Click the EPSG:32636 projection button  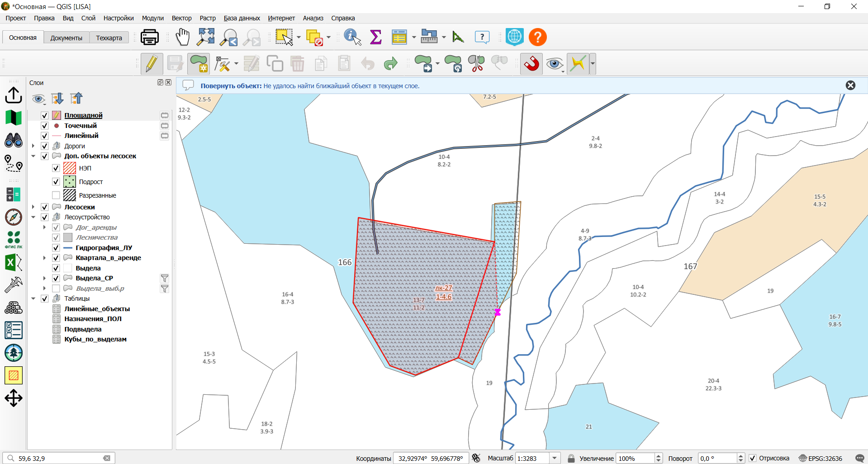coord(821,458)
